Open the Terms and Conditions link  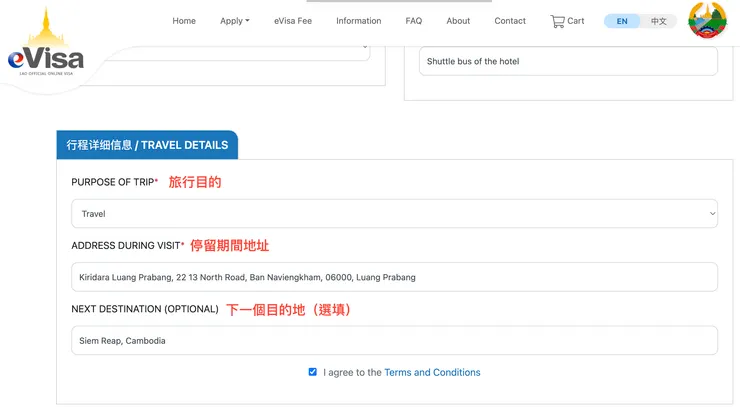pos(432,372)
